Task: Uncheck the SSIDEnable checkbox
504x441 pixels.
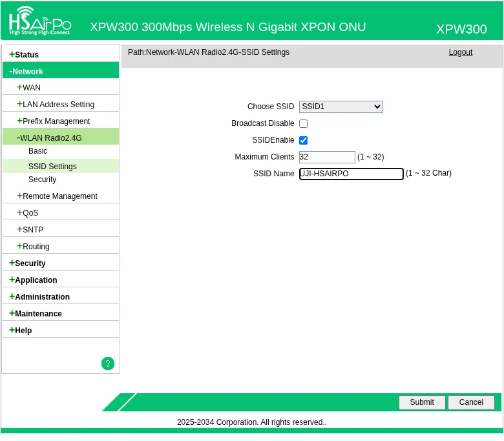Action: 303,140
